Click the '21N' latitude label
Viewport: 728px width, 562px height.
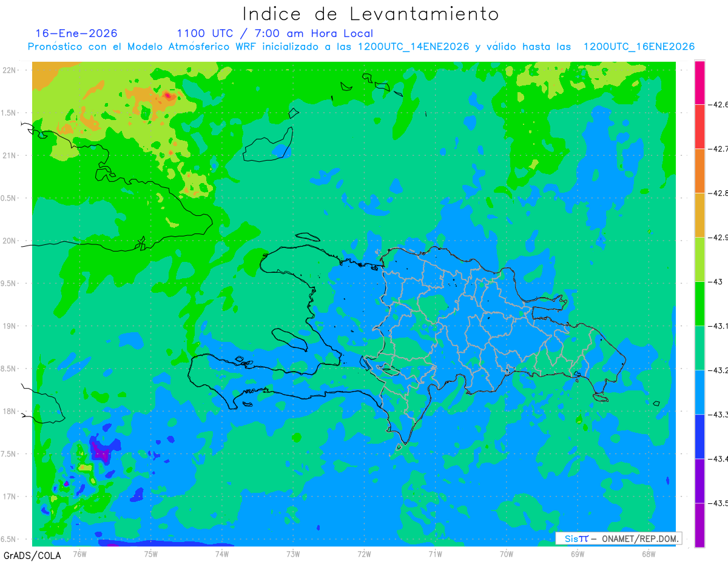tap(10, 155)
